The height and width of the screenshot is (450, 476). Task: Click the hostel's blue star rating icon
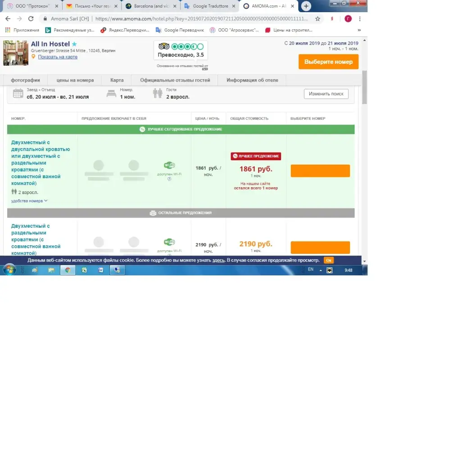(74, 44)
